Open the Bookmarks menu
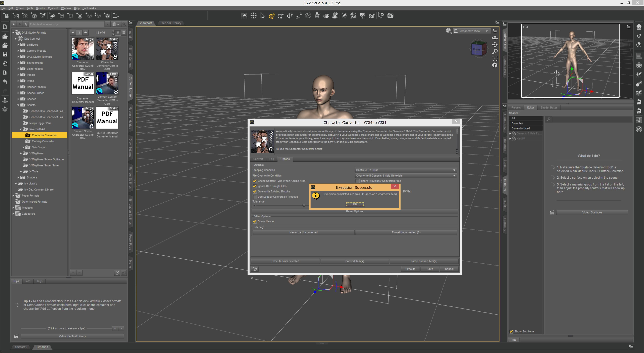This screenshot has width=644, height=353. 89,8
